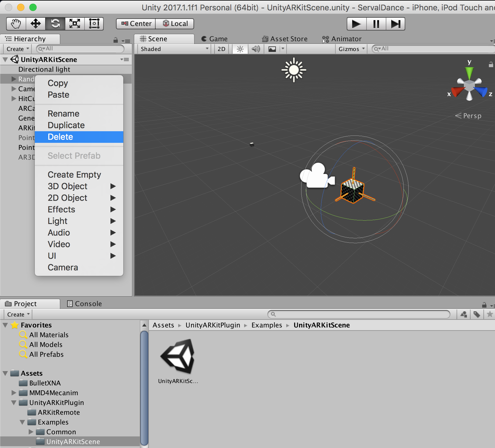Toggle the 2D view mode

pos(222,49)
